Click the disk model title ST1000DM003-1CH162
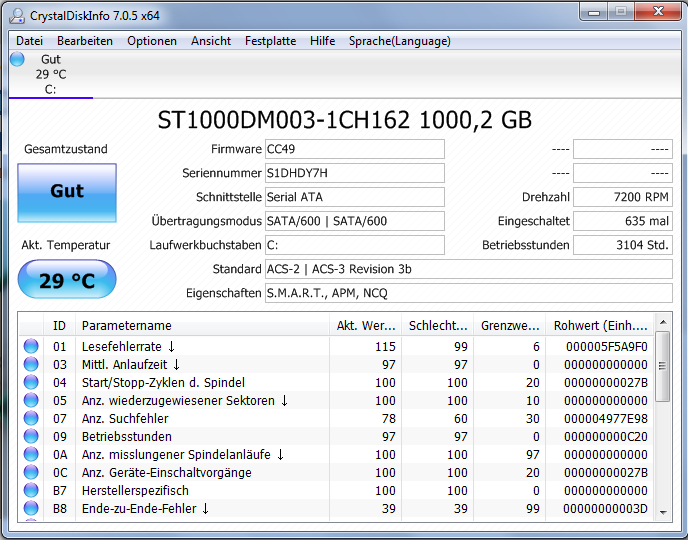This screenshot has width=688, height=540. pyautogui.click(x=344, y=120)
